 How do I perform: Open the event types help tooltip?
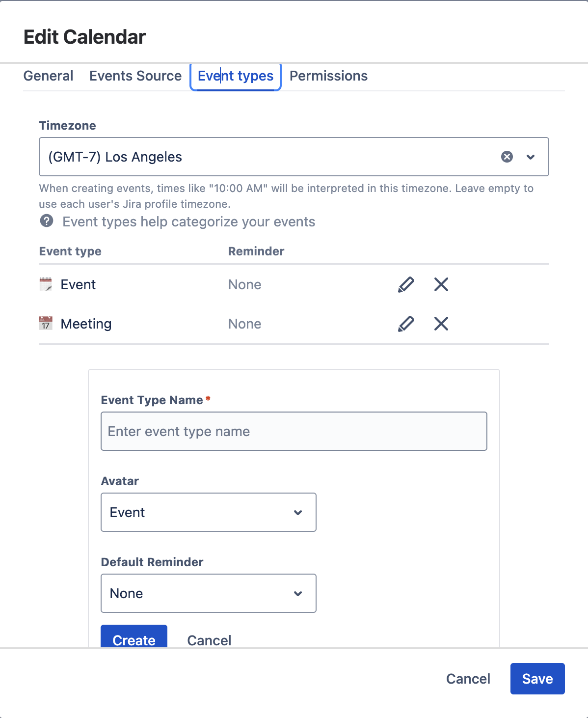[x=46, y=222]
